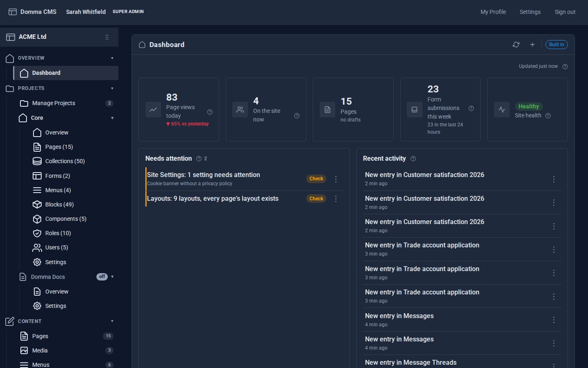This screenshot has height=368, width=588.
Task: Click the Pages document icon card
Action: [327, 110]
